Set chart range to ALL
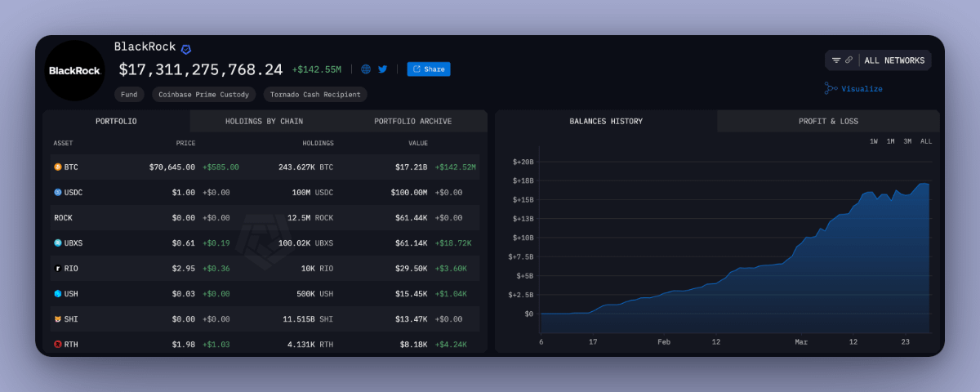The height and width of the screenshot is (392, 980). (926, 141)
